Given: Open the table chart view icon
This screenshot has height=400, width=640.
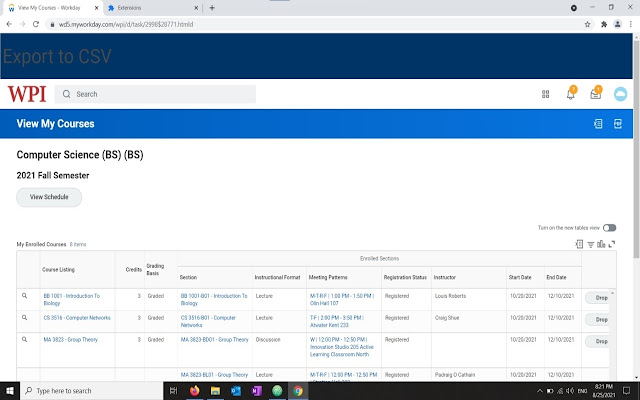Looking at the screenshot, I should pyautogui.click(x=601, y=244).
